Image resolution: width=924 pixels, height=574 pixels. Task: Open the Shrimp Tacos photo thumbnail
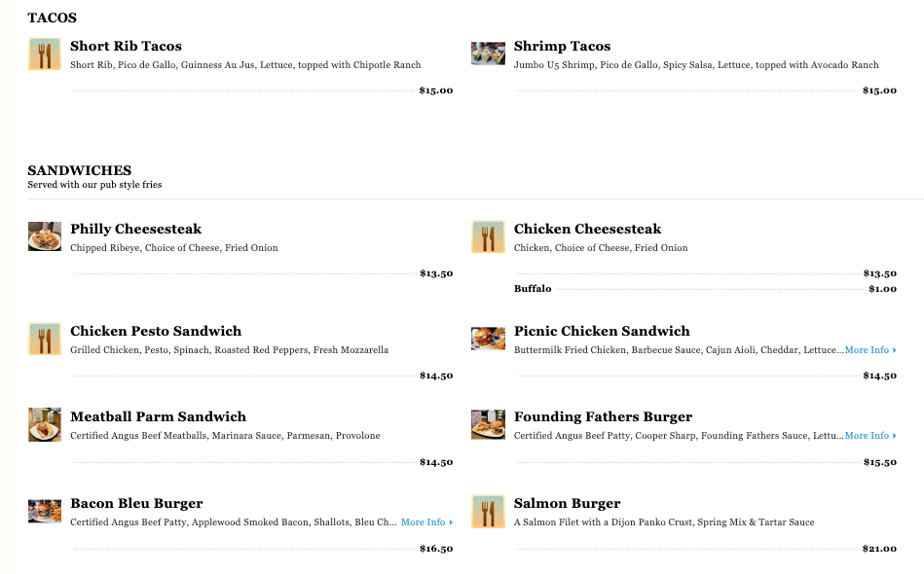point(488,54)
